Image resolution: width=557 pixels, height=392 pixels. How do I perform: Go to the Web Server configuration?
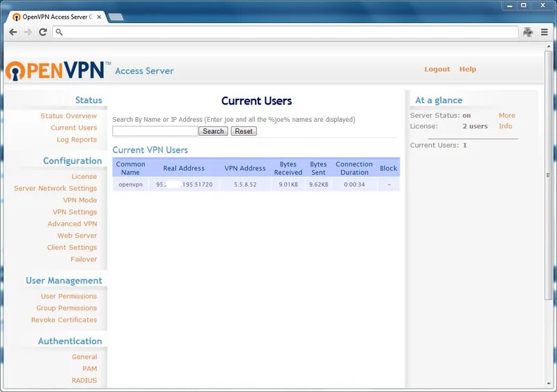pos(77,235)
